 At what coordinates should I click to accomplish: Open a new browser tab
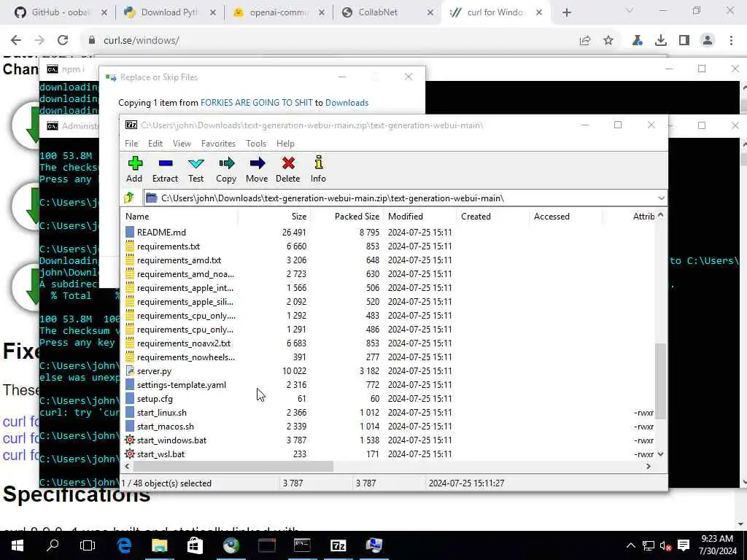coord(566,13)
